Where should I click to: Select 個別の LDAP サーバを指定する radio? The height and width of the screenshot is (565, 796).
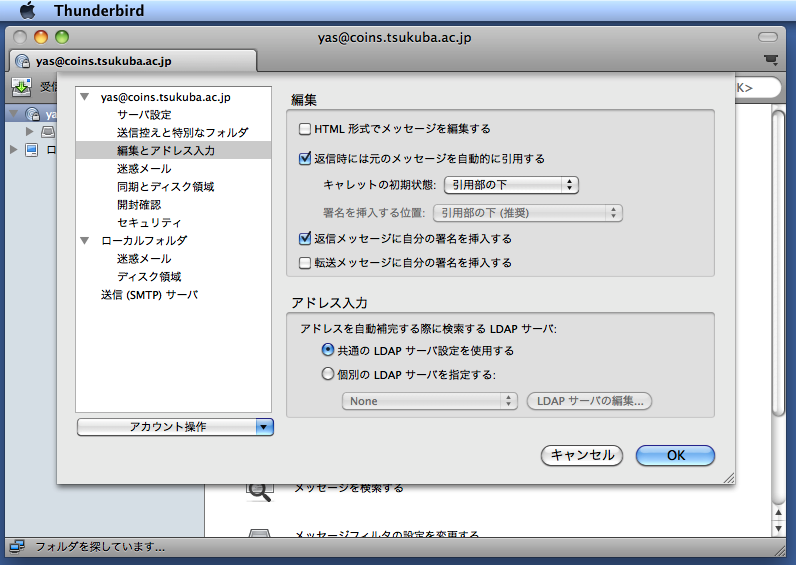pyautogui.click(x=328, y=374)
